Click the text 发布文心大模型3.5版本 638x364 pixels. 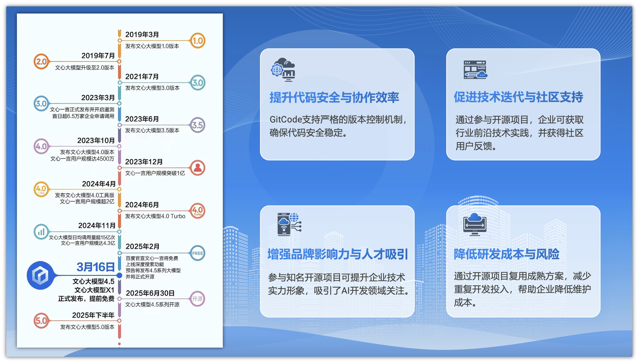point(152,130)
